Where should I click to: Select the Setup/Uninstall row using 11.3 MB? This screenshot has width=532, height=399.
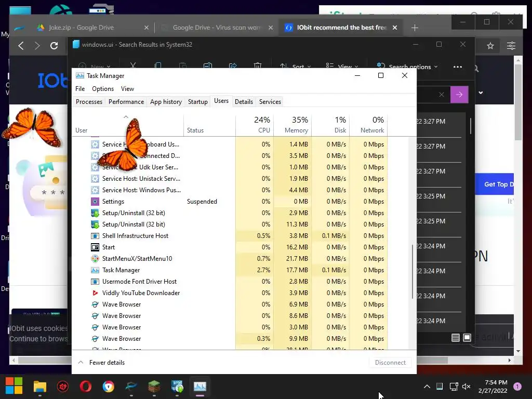(230, 224)
